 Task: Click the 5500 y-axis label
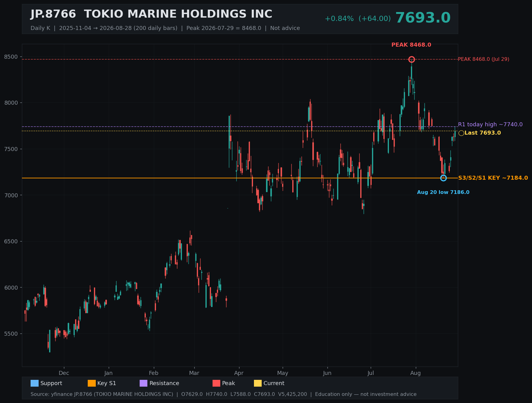11,334
